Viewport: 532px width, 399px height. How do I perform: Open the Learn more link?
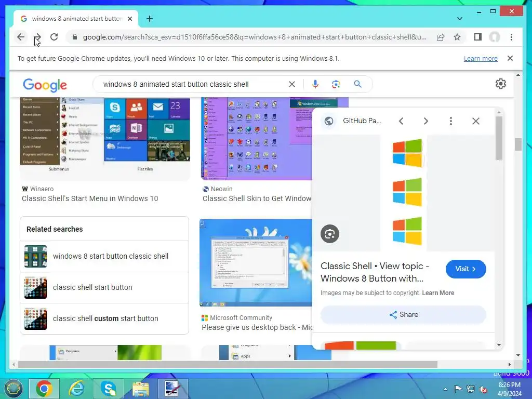point(481,58)
